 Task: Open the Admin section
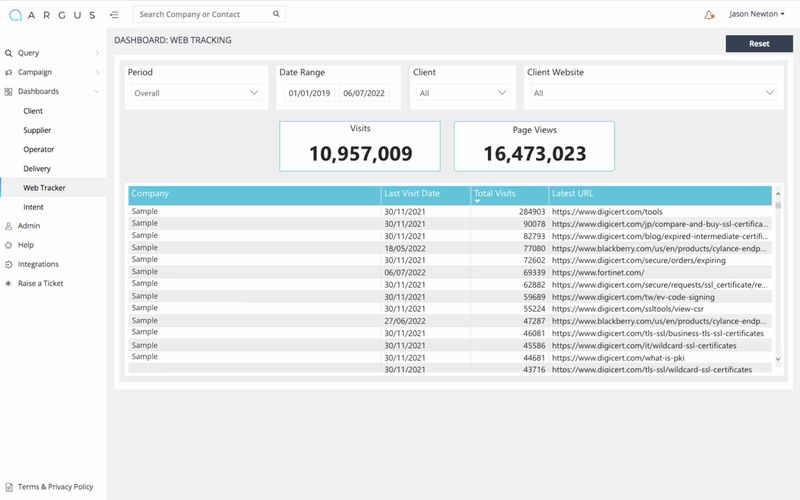[29, 226]
